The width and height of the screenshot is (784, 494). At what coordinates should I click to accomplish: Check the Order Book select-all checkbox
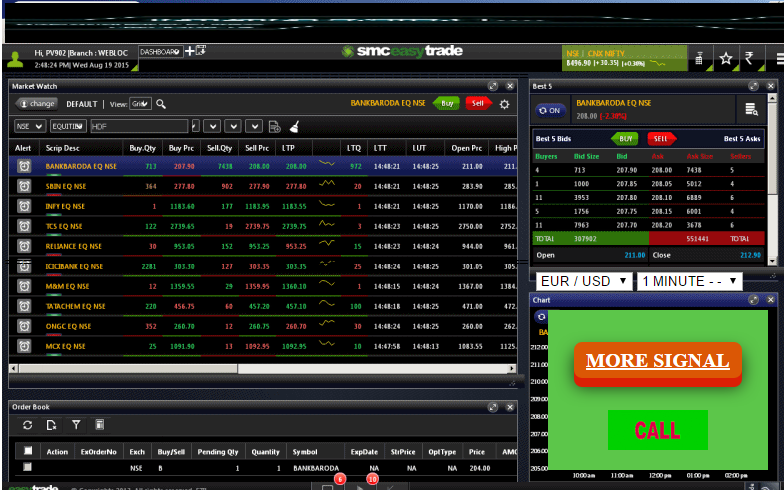coord(28,451)
